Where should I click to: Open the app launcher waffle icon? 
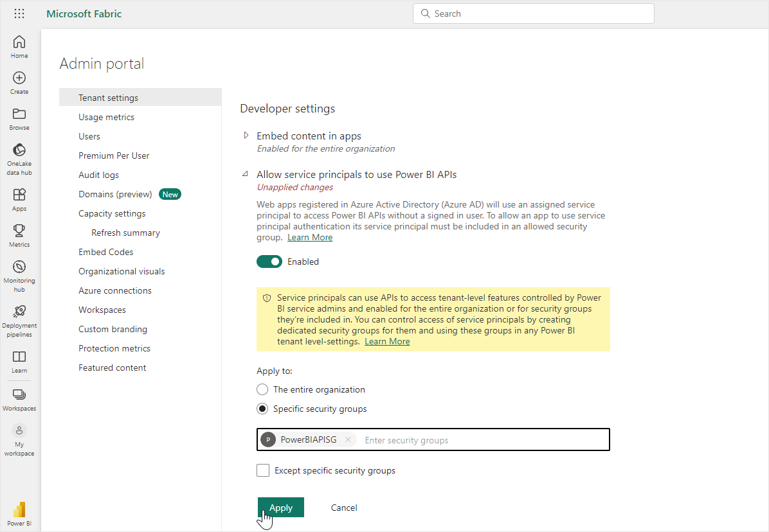point(19,13)
